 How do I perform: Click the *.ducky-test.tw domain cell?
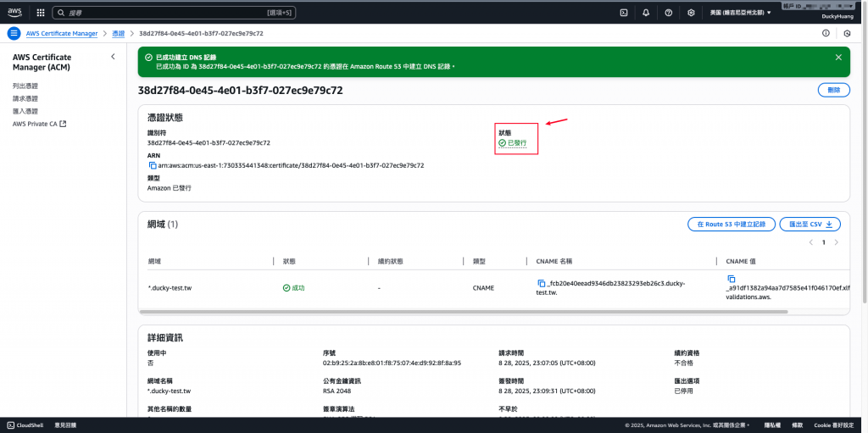(170, 288)
